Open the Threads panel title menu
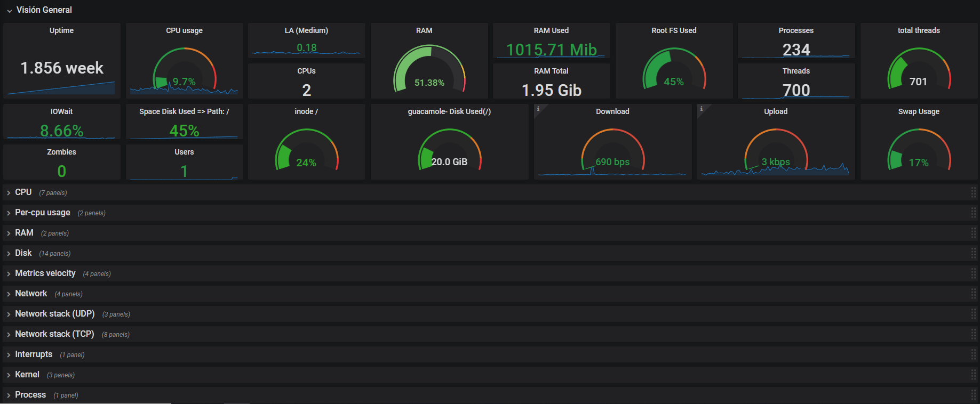 [796, 71]
